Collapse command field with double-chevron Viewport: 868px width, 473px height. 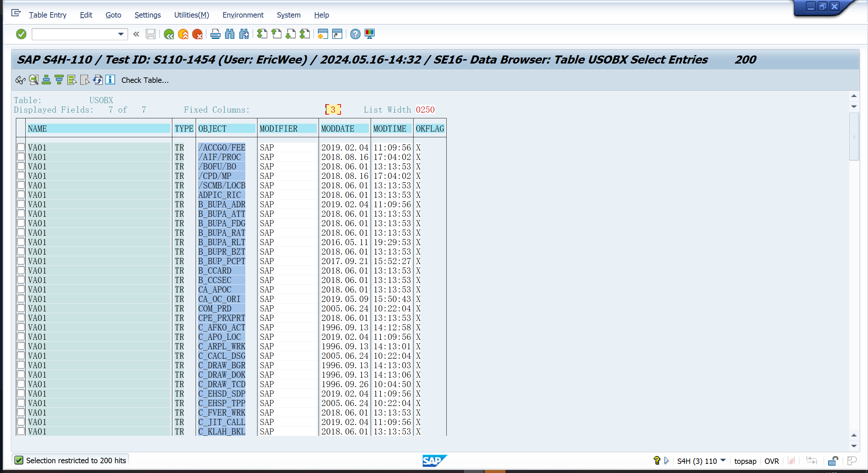click(137, 34)
